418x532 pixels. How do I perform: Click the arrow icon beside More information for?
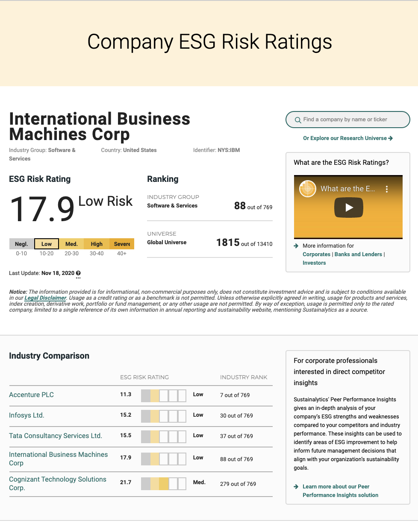(x=296, y=246)
